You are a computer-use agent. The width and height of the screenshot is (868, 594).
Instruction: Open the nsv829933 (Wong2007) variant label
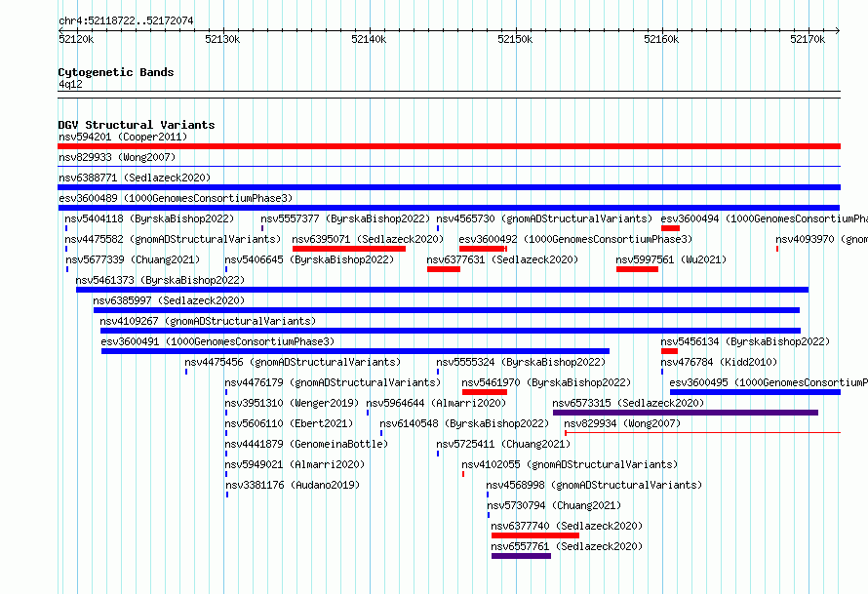click(x=117, y=157)
